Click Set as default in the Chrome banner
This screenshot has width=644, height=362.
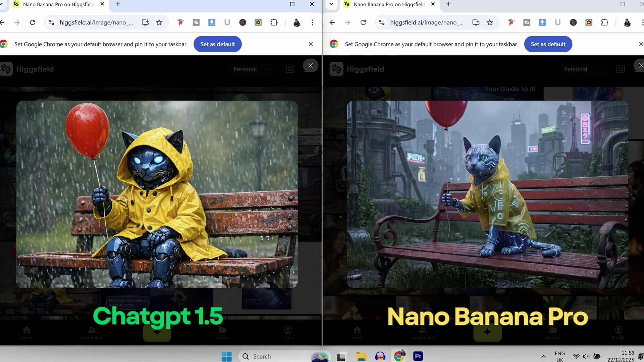click(217, 44)
